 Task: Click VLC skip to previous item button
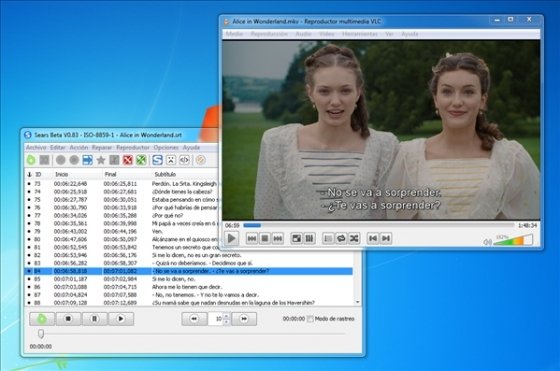tap(373, 238)
